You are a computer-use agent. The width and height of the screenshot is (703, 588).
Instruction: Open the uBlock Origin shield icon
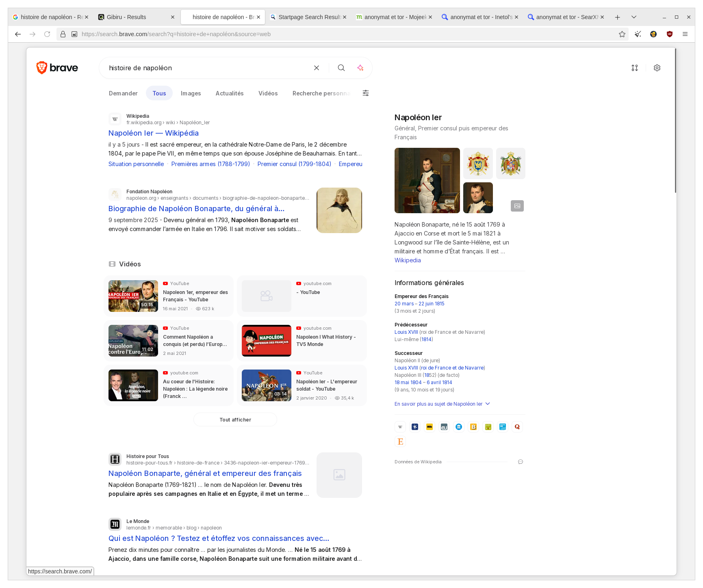[669, 34]
